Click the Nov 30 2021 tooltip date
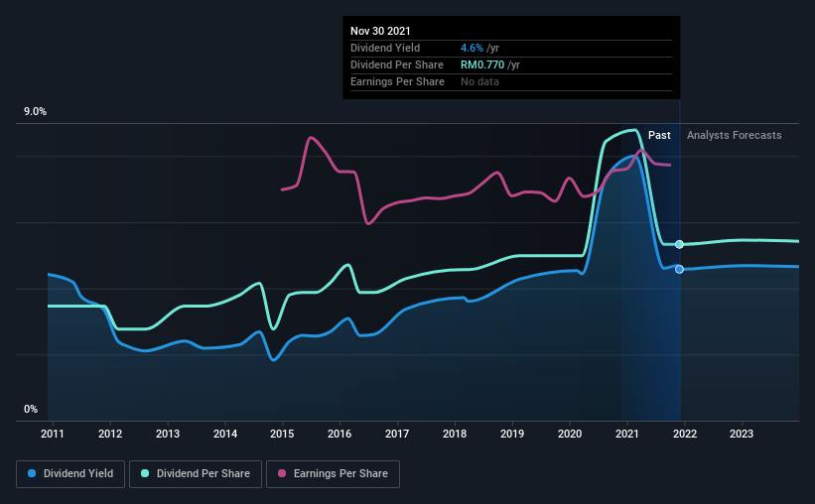 [x=381, y=31]
